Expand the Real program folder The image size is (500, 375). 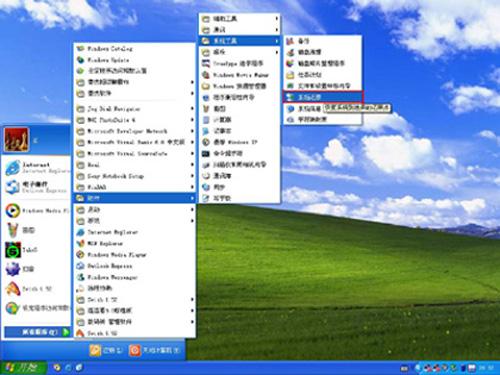pos(134,165)
